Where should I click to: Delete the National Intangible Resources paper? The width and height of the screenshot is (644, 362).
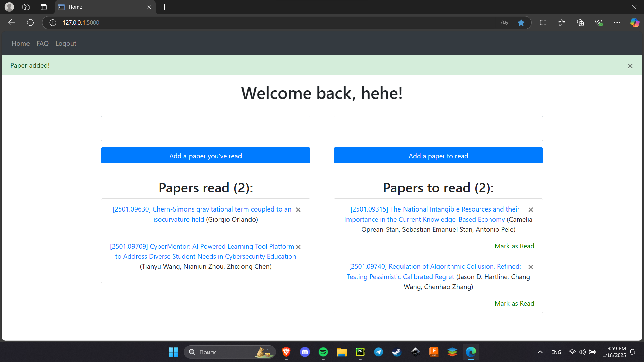[x=531, y=210]
